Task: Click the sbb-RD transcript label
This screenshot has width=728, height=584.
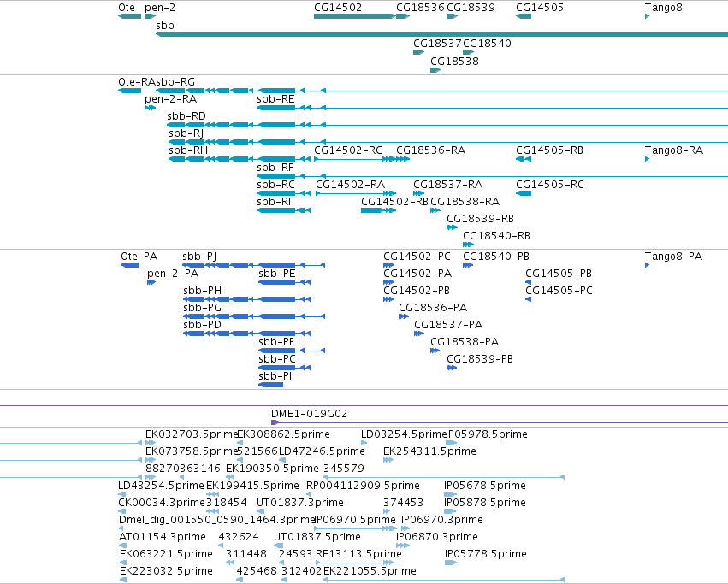Action: click(x=186, y=116)
